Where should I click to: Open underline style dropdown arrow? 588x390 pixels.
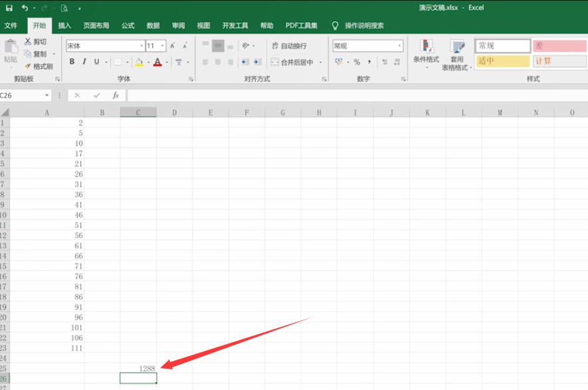click(x=106, y=62)
